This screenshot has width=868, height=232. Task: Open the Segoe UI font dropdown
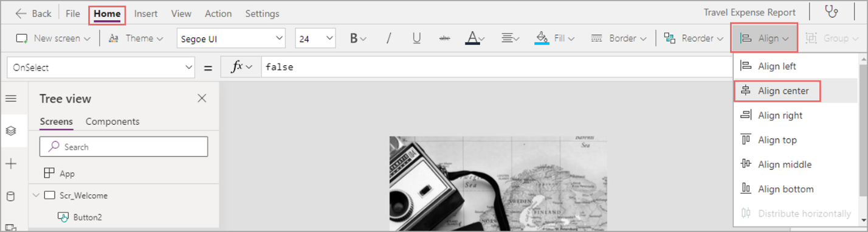tap(231, 38)
